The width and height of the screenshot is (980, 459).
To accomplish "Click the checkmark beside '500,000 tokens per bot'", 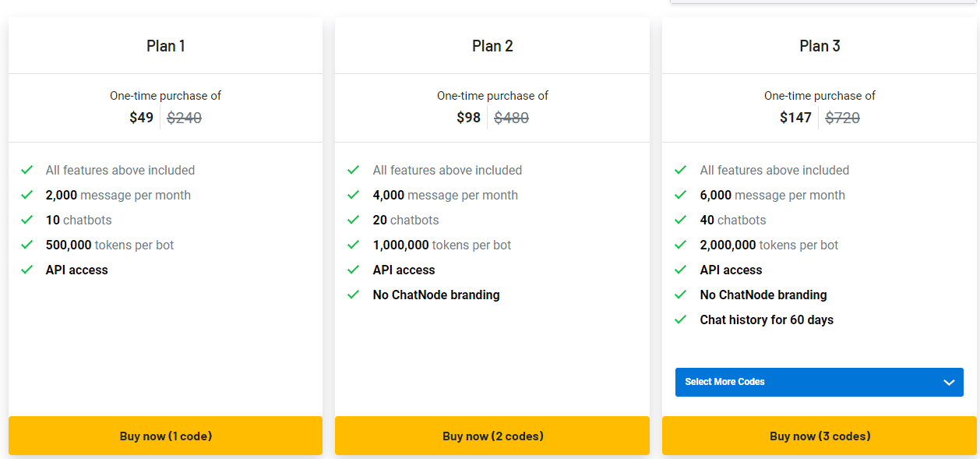I will 26,245.
